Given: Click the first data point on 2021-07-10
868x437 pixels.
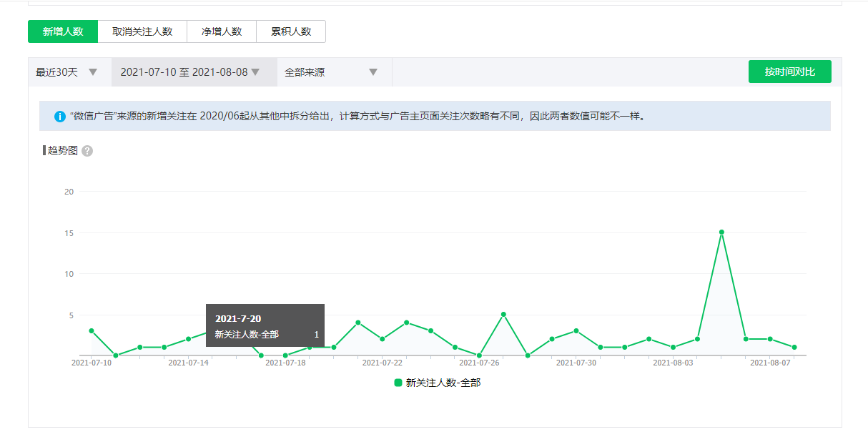Looking at the screenshot, I should pyautogui.click(x=92, y=331).
